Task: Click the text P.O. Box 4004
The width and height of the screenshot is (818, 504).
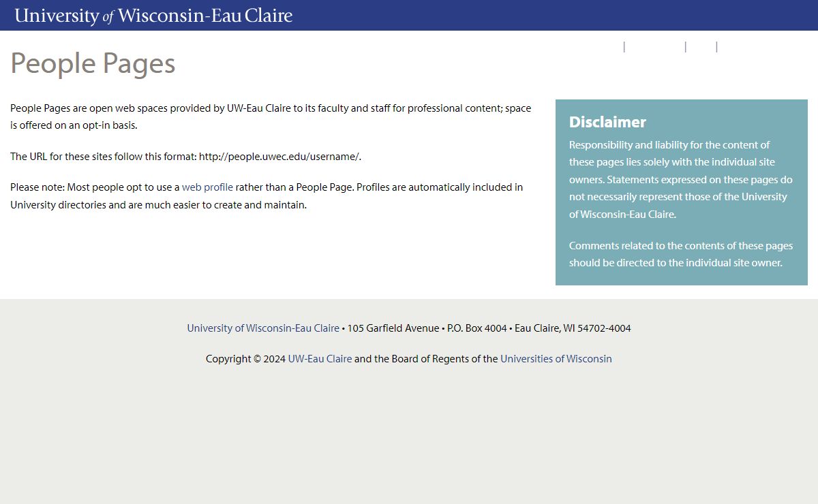Action: [x=477, y=328]
